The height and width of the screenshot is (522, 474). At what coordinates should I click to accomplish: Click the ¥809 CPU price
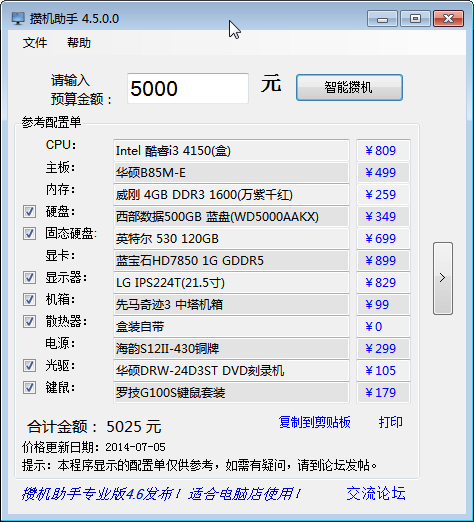tap(383, 151)
